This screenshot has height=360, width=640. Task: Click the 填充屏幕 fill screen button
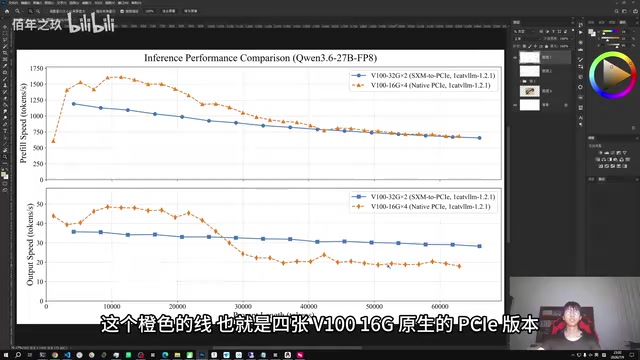[x=191, y=11]
